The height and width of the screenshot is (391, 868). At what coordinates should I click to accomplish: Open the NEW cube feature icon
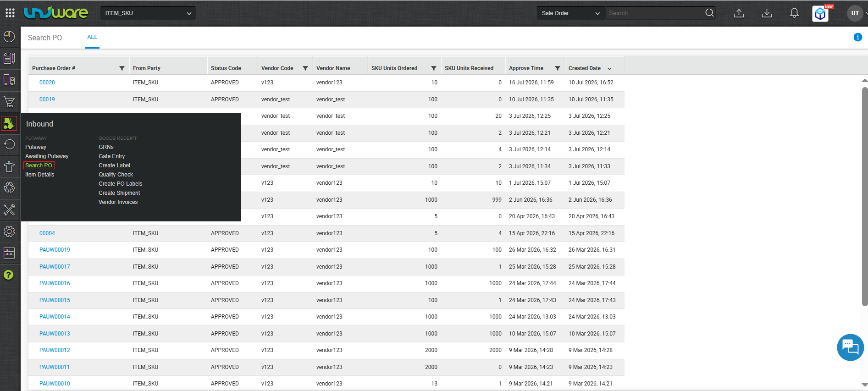(821, 14)
